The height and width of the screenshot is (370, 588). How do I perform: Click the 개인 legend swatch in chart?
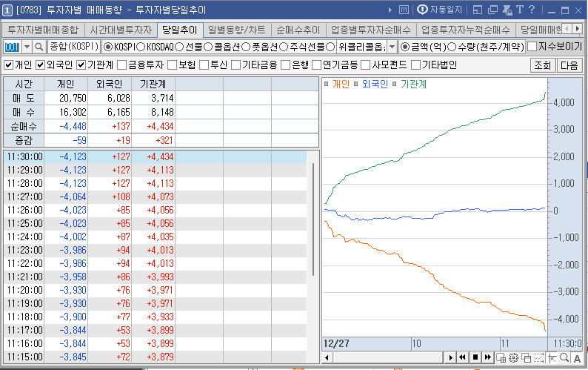pos(327,84)
